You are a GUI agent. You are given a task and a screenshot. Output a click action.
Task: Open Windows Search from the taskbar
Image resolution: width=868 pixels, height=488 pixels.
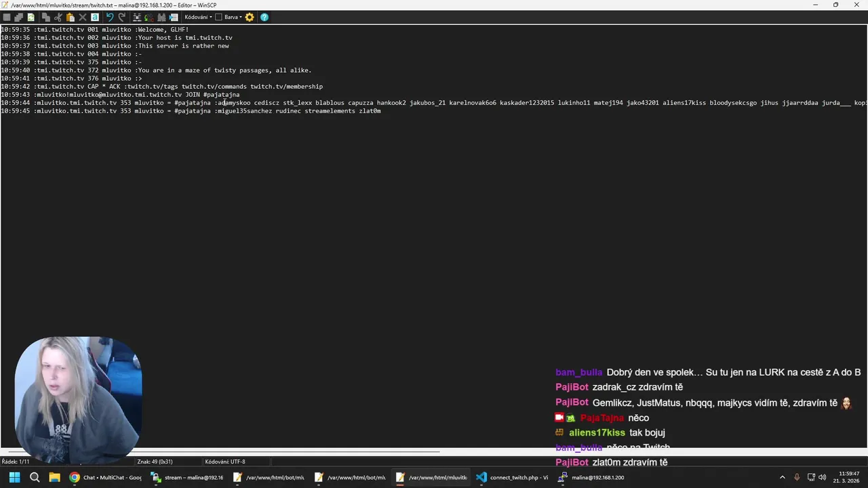35,477
